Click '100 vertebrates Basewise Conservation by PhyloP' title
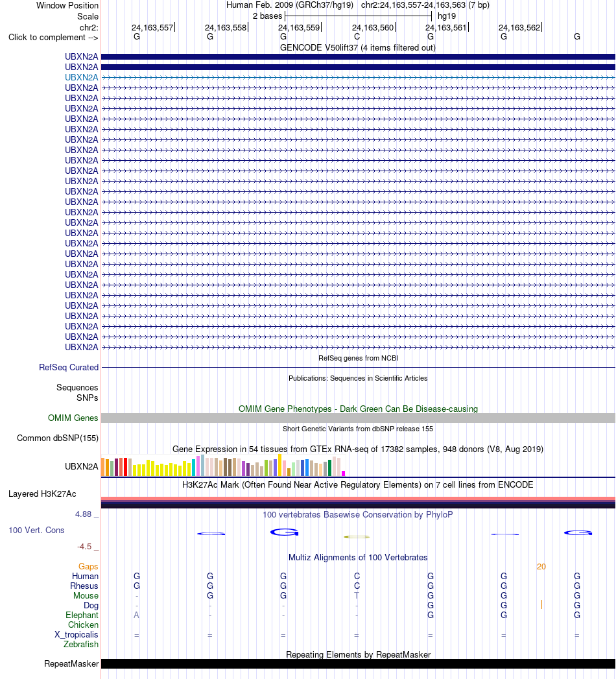The width and height of the screenshot is (616, 679). click(x=357, y=514)
